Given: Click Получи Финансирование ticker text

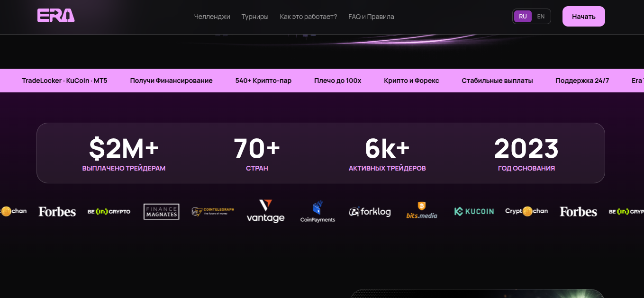Looking at the screenshot, I should coord(171,81).
